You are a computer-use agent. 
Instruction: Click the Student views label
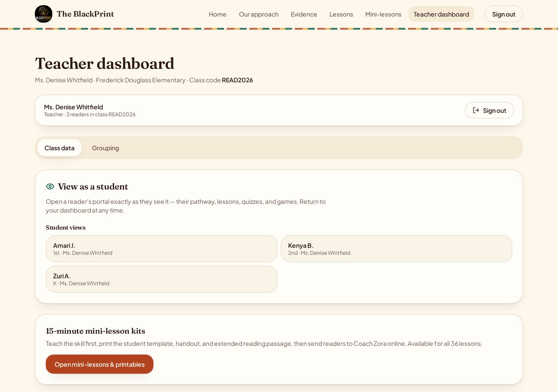tap(66, 228)
